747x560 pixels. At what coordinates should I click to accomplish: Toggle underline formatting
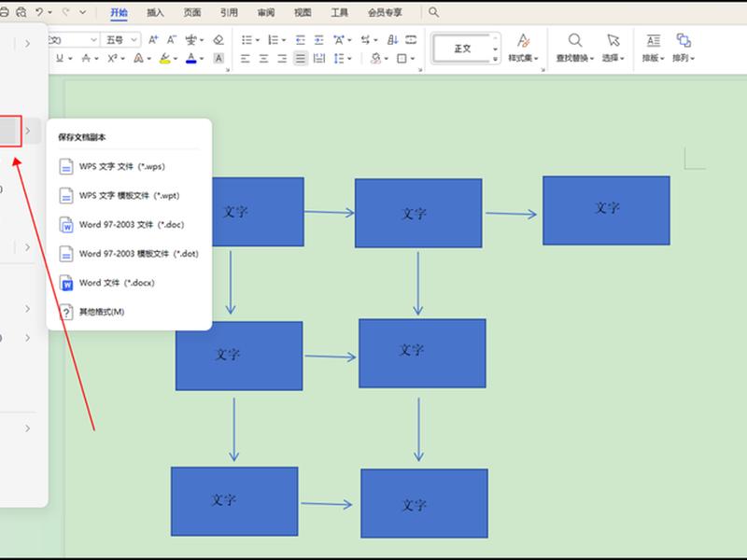point(60,58)
